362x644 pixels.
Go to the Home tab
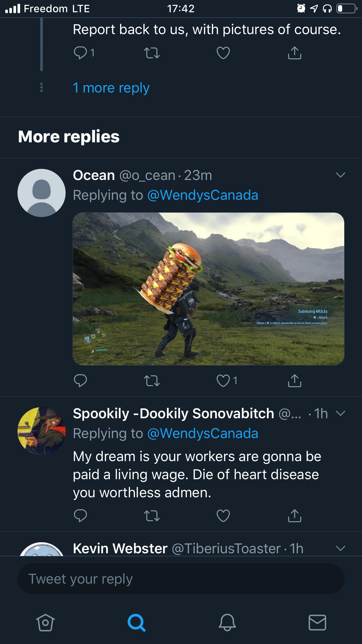(45, 623)
